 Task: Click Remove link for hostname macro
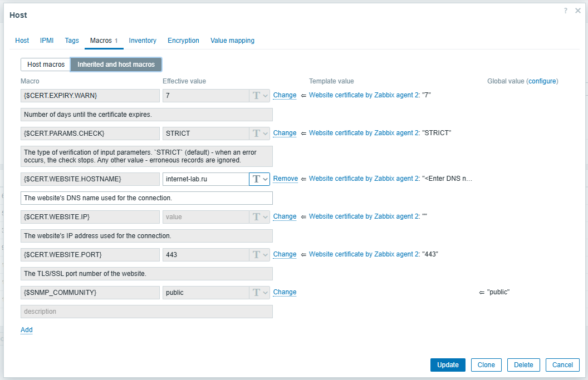click(x=285, y=179)
